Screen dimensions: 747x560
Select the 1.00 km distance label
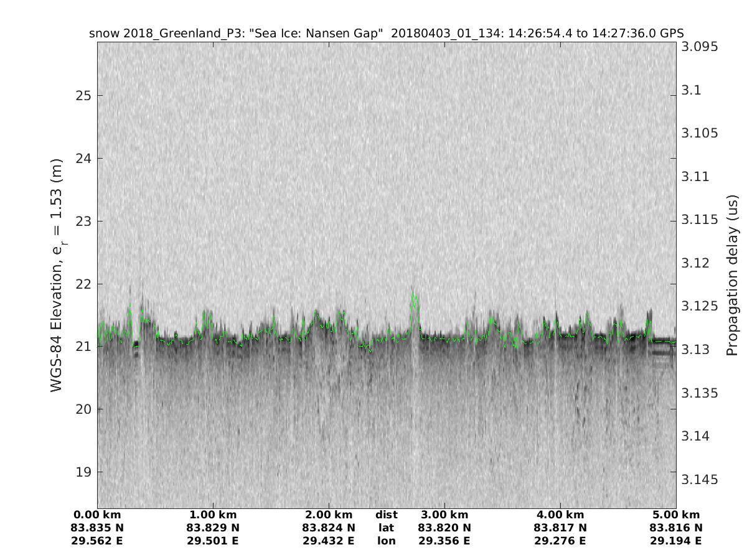pos(213,515)
